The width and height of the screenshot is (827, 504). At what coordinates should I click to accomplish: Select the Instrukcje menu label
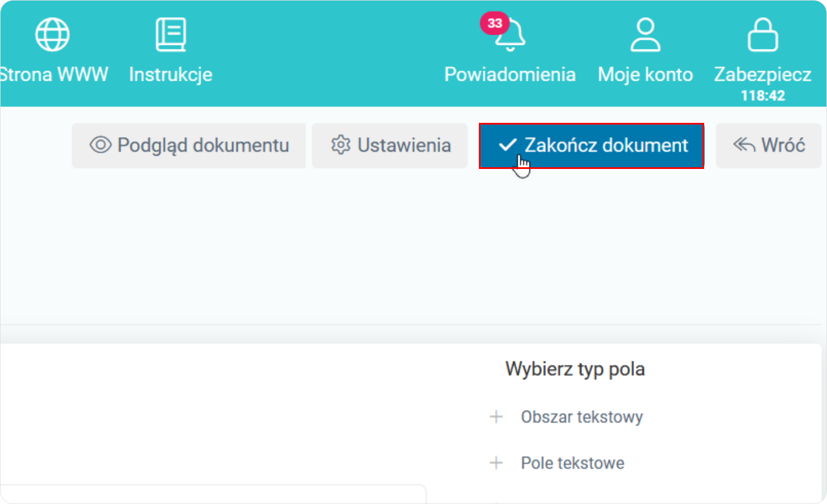pos(171,75)
